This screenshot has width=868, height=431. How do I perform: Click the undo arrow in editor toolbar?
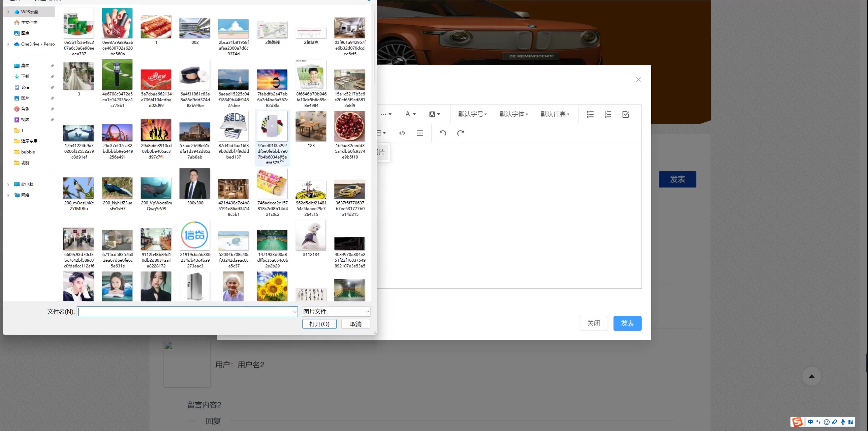(443, 133)
